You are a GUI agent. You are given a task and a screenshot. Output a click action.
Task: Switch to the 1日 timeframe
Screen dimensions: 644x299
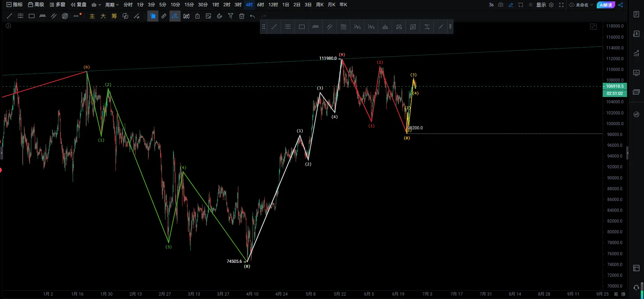click(286, 5)
